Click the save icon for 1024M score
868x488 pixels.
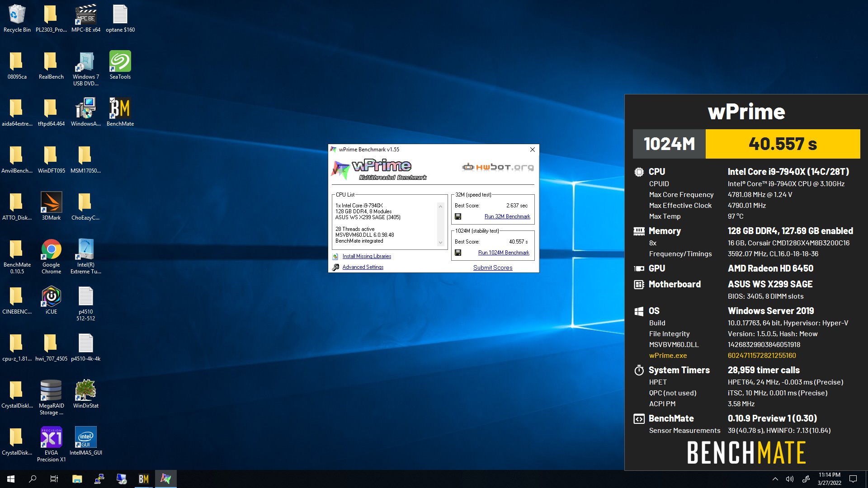tap(458, 253)
